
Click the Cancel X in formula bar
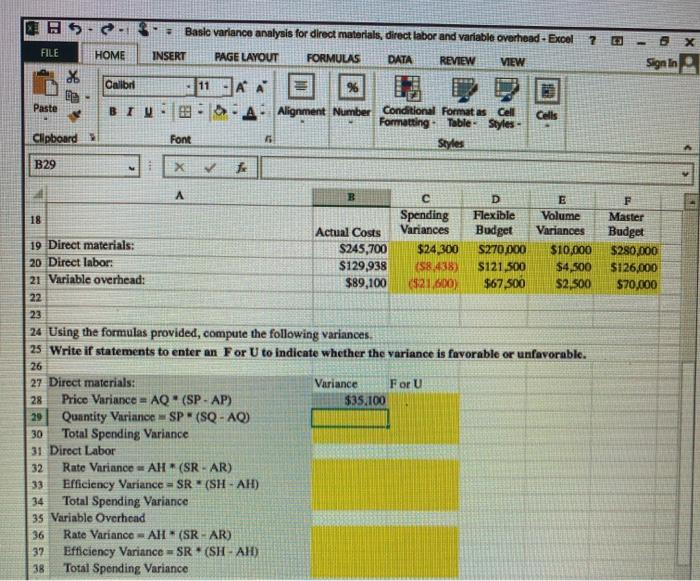(x=179, y=167)
